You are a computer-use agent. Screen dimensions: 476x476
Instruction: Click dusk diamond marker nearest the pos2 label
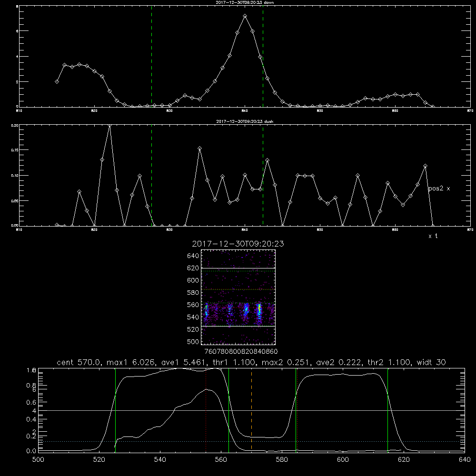(x=425, y=166)
